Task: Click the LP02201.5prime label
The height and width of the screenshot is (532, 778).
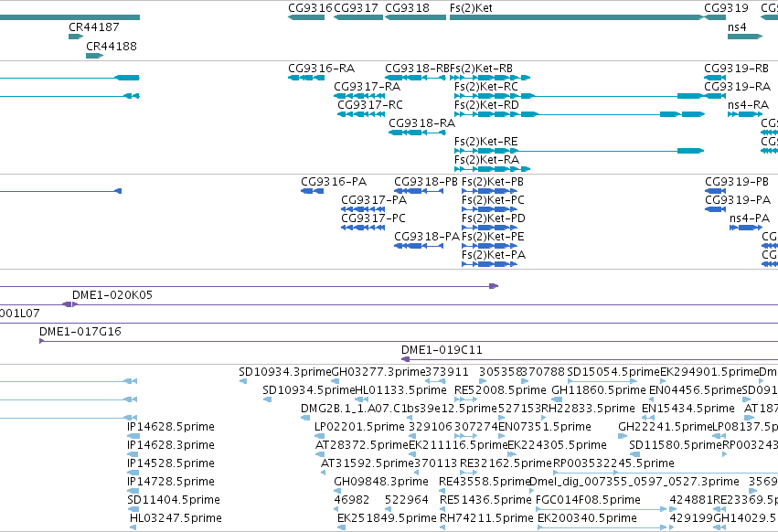Action: coord(359,427)
